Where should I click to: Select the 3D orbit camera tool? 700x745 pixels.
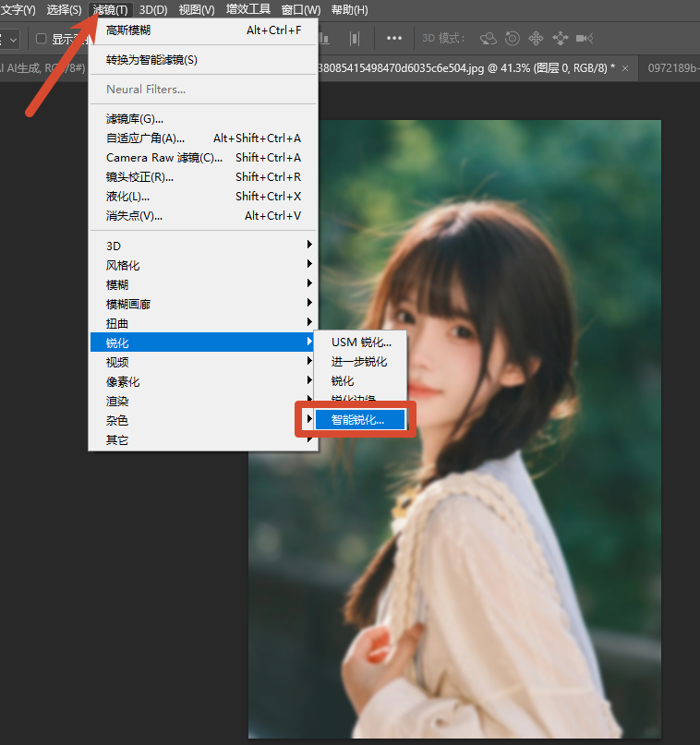488,39
